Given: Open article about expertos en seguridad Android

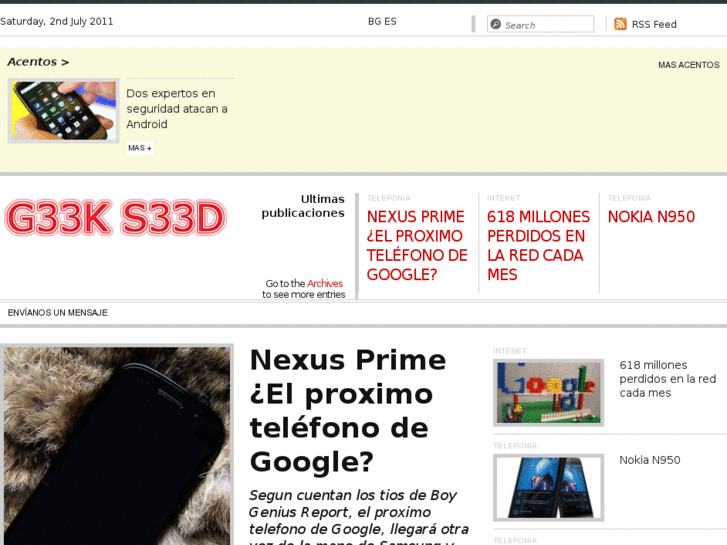Looking at the screenshot, I should point(177,109).
